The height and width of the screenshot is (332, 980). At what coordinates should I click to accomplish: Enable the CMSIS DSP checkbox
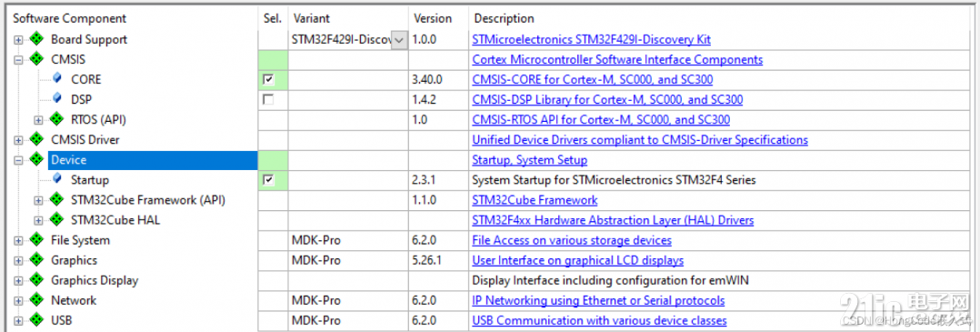coord(268,99)
